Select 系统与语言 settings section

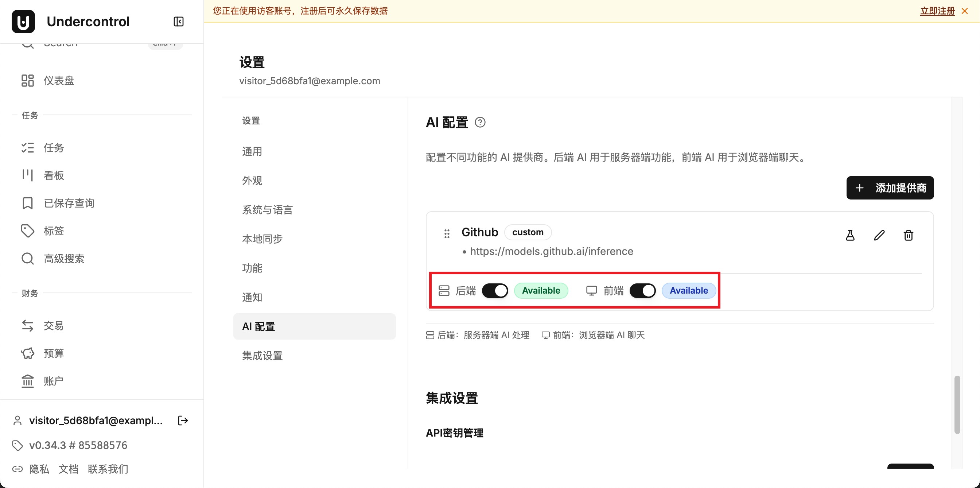(314, 210)
